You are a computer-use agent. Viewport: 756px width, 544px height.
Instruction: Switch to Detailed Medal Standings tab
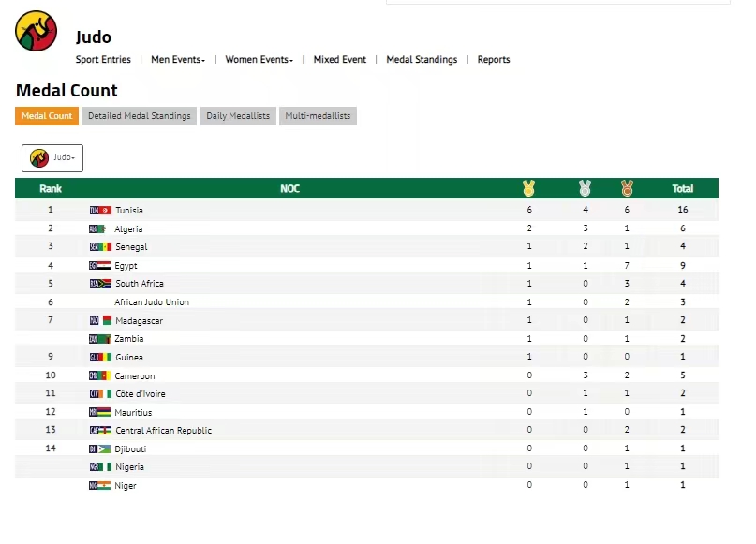(140, 116)
